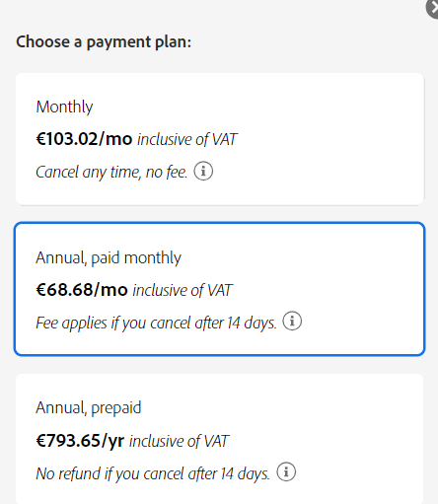Image resolution: width=438 pixels, height=504 pixels.
Task: Click "Fee applies if you cancel after 14 days"
Action: 156,323
